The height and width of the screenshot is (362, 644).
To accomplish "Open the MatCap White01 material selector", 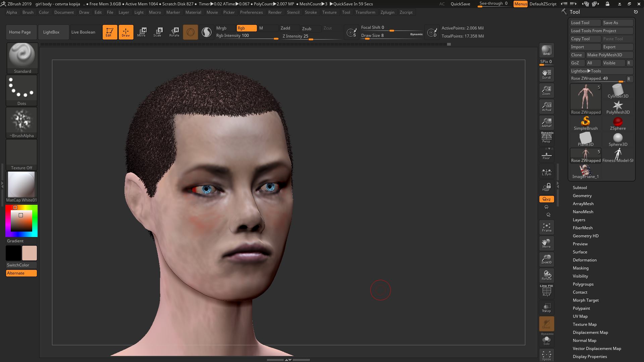I will (x=22, y=187).
